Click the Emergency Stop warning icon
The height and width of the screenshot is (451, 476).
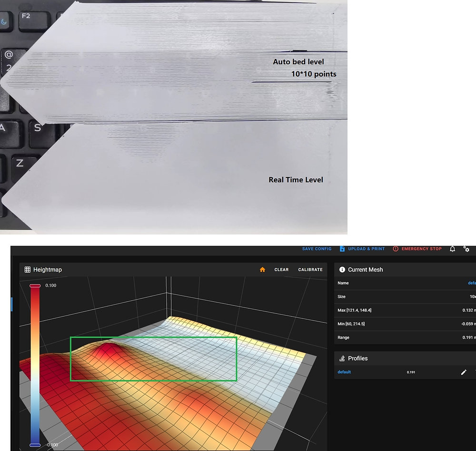click(x=395, y=248)
